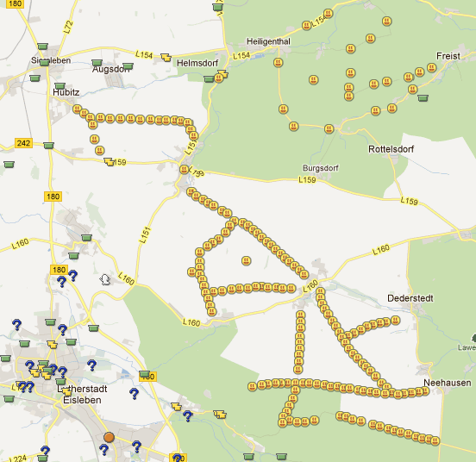
Task: Open the green cache box next to the 242 sign
Action: click(48, 146)
